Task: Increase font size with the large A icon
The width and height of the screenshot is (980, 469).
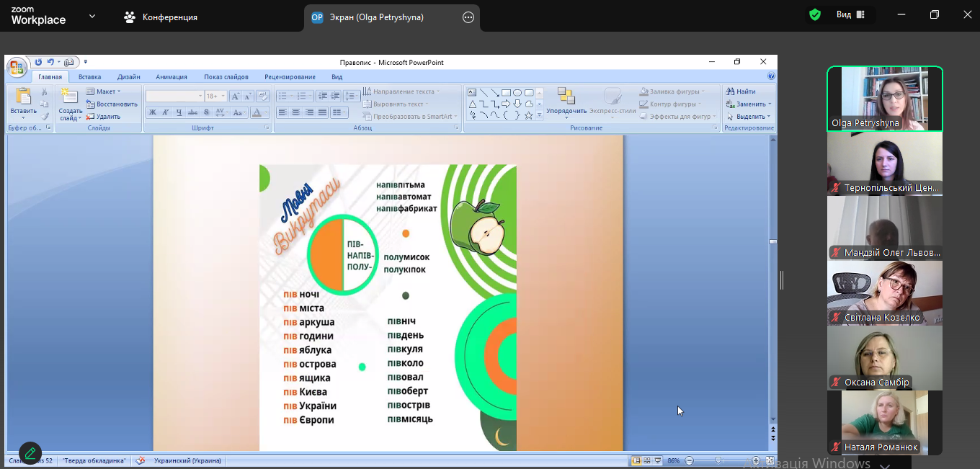Action: (x=235, y=96)
